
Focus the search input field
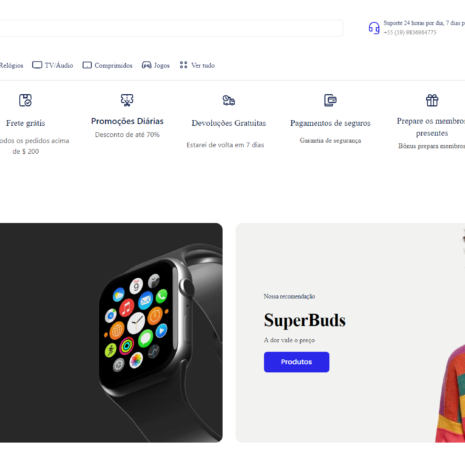[171, 28]
